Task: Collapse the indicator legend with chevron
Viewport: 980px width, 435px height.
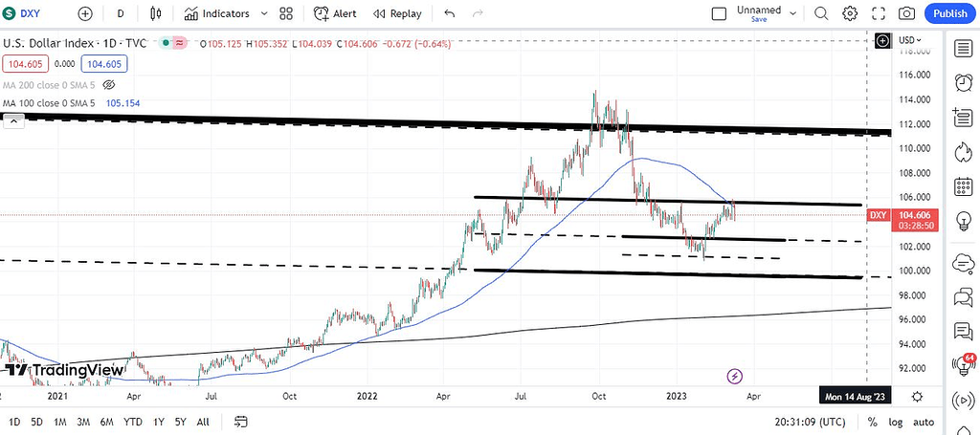Action: [x=13, y=120]
